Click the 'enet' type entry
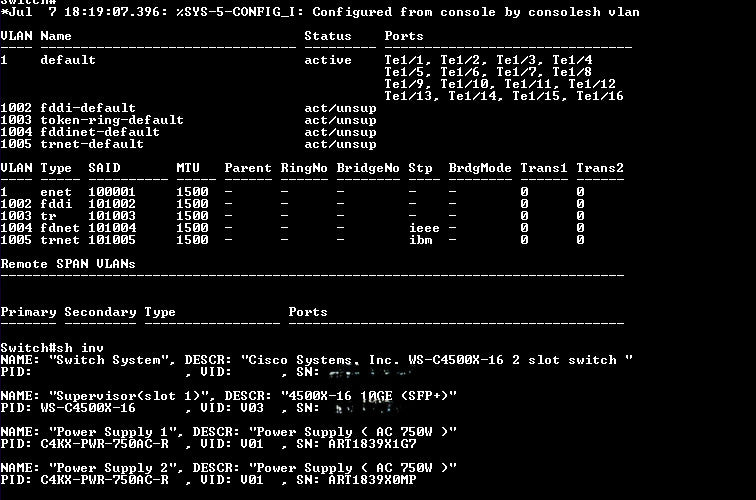Screen dimensions: 756x500 56,192
